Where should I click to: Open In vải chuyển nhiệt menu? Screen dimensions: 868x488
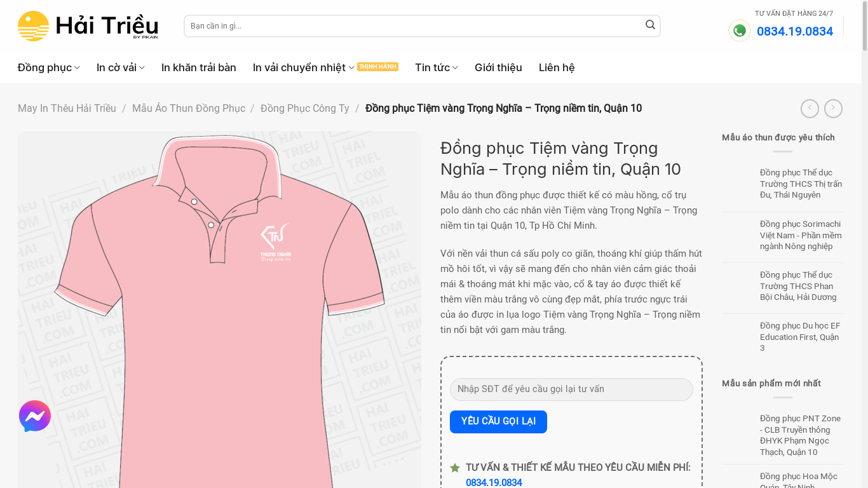point(299,67)
